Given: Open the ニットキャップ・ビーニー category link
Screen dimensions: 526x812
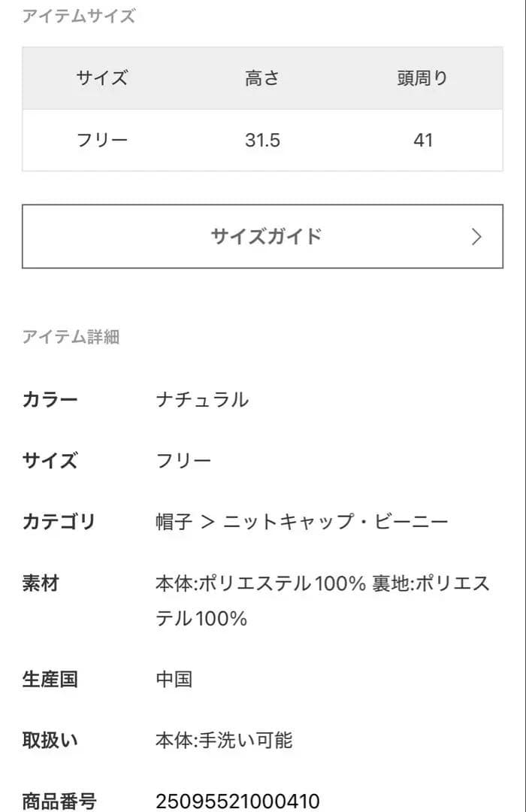Looking at the screenshot, I should pos(336,522).
